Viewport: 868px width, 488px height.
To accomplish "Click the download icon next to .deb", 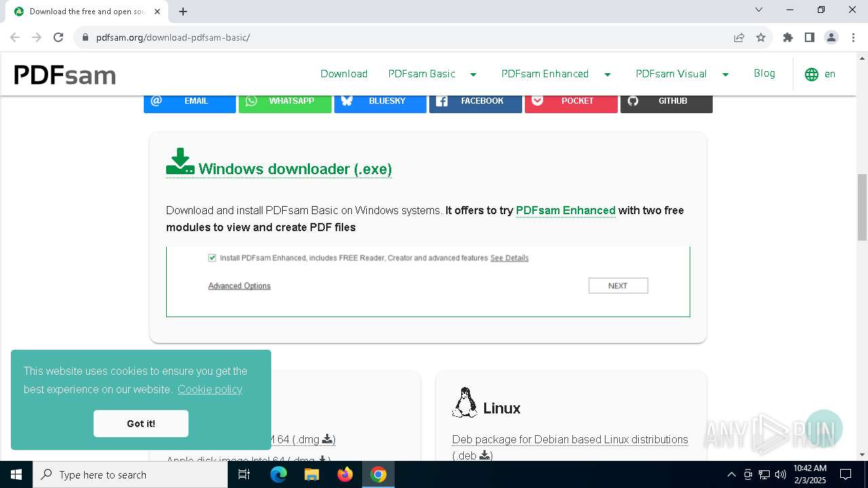I will click(x=485, y=455).
